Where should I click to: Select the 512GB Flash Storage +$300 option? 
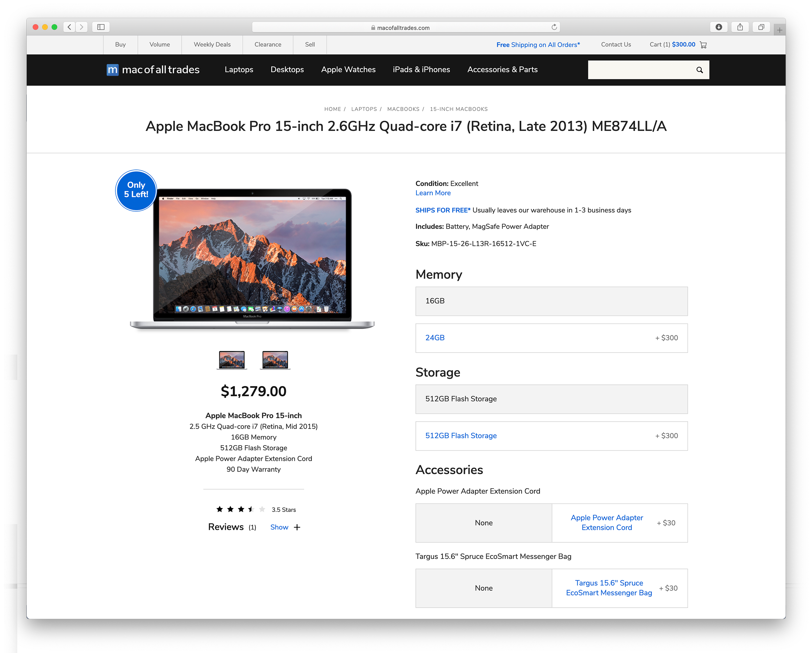click(551, 436)
